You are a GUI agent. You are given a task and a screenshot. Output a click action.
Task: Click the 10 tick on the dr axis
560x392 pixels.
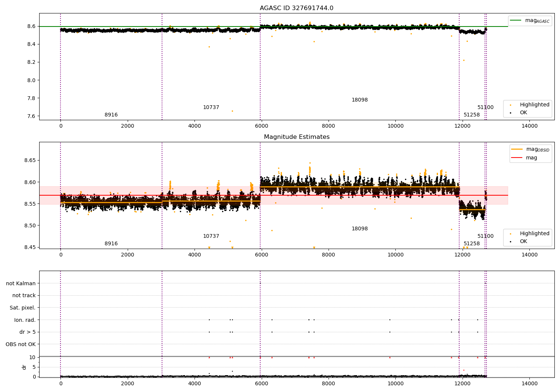tap(32, 357)
